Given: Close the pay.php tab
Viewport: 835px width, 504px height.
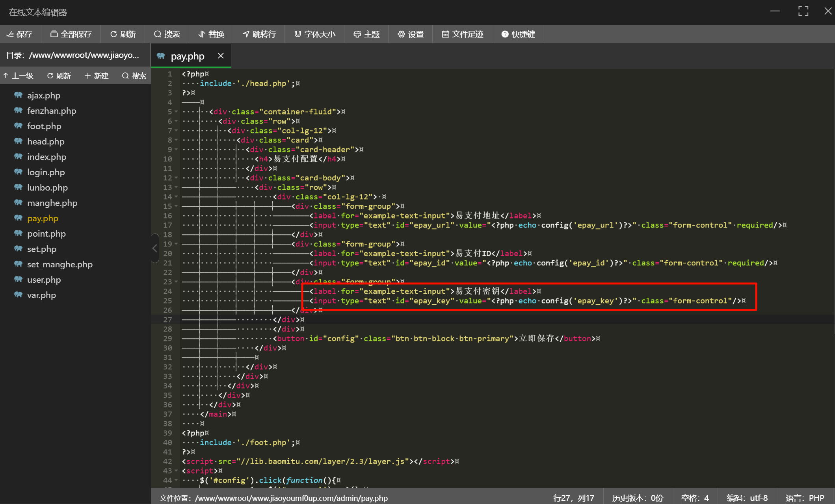Looking at the screenshot, I should click(x=221, y=56).
